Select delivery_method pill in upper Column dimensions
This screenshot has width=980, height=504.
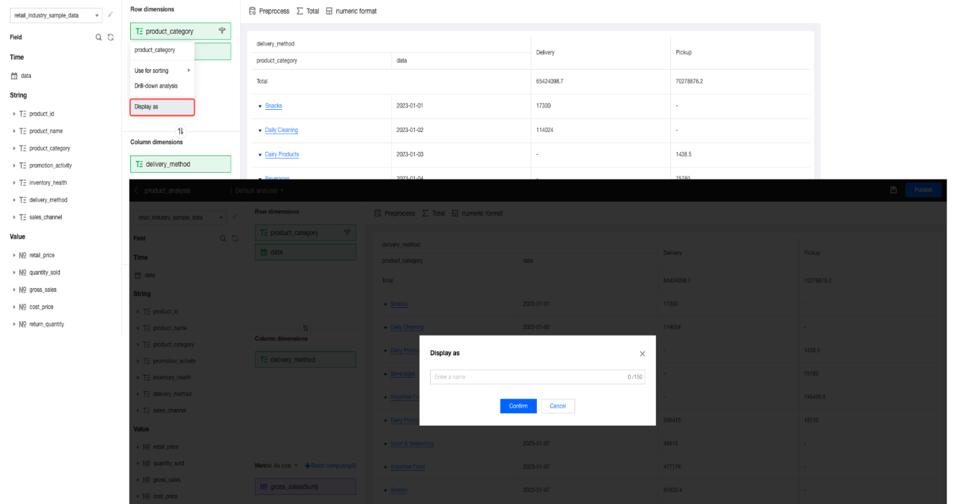(180, 164)
